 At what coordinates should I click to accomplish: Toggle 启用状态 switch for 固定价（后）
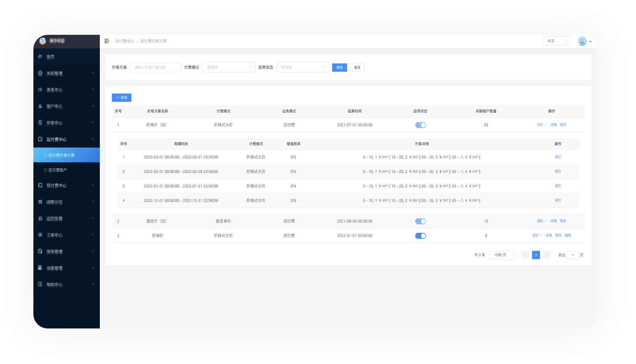coord(420,221)
